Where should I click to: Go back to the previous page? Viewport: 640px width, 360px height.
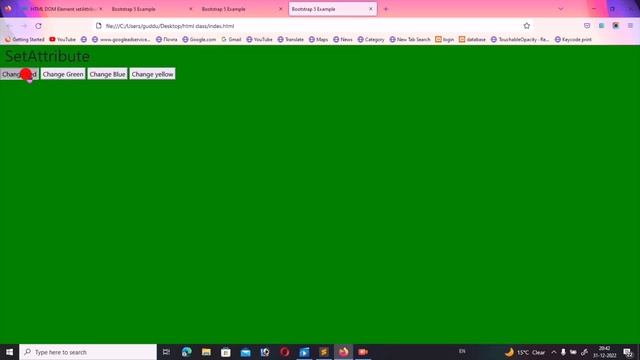click(x=9, y=26)
